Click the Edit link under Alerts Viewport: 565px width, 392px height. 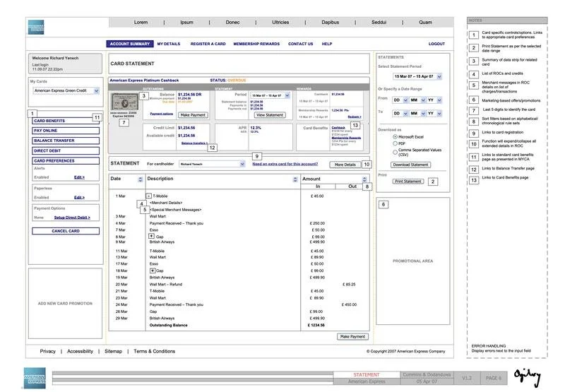(79, 177)
